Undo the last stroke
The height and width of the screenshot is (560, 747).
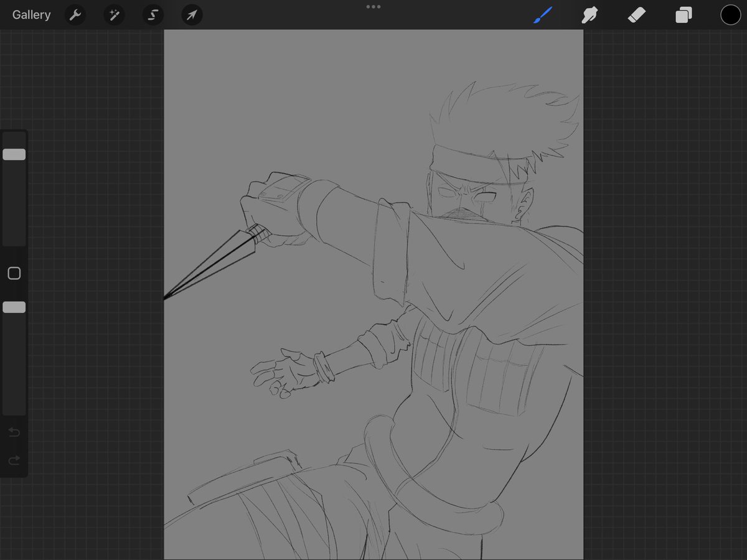(14, 432)
